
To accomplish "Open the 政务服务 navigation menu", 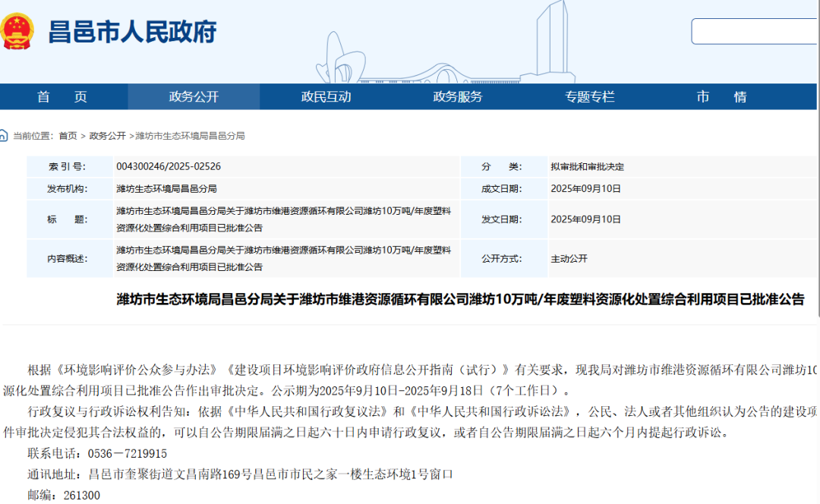I will click(456, 96).
